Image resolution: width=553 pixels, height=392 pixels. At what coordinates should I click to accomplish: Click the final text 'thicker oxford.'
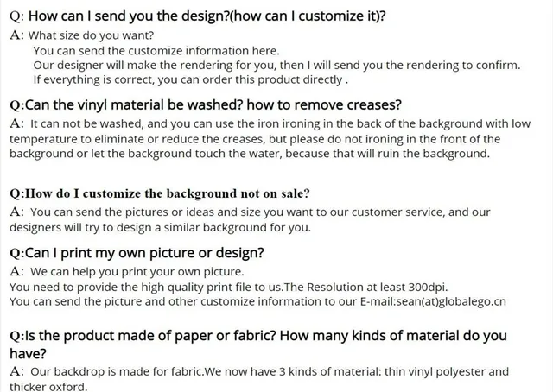tap(48, 387)
